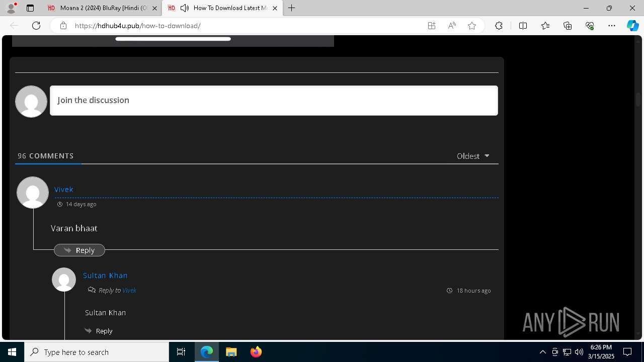Screen dimensions: 644x362
Task: Launch Firefox from the taskbar
Action: click(x=256, y=352)
